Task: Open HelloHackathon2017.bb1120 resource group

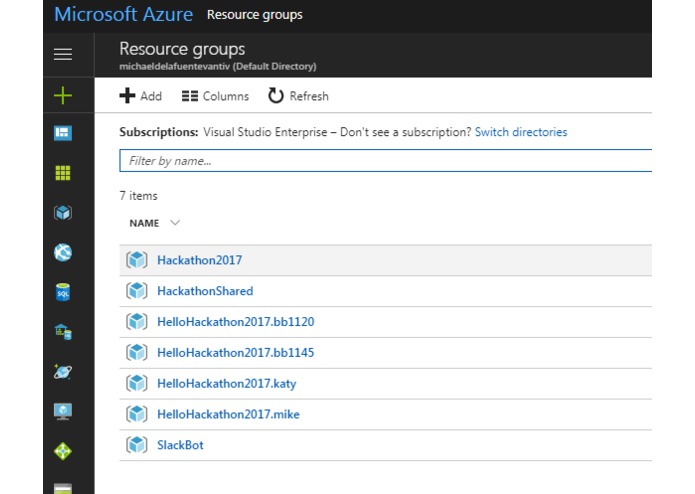Action: click(235, 322)
